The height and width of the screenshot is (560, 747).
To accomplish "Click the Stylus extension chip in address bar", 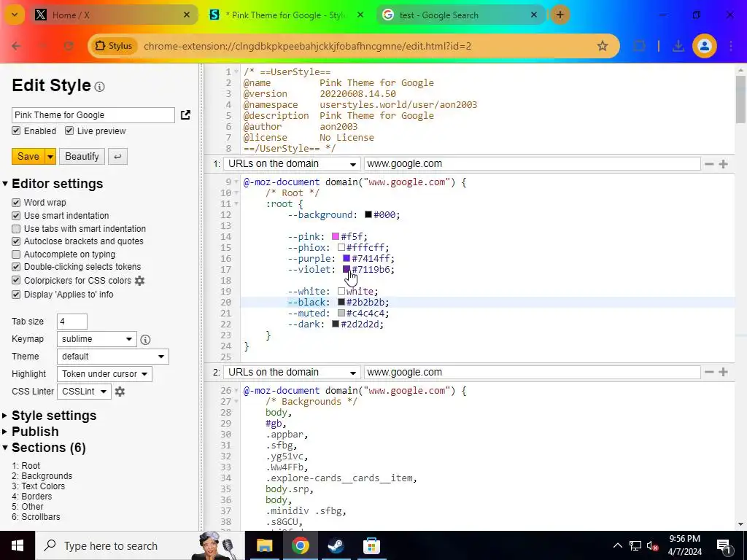I will 113,46.
